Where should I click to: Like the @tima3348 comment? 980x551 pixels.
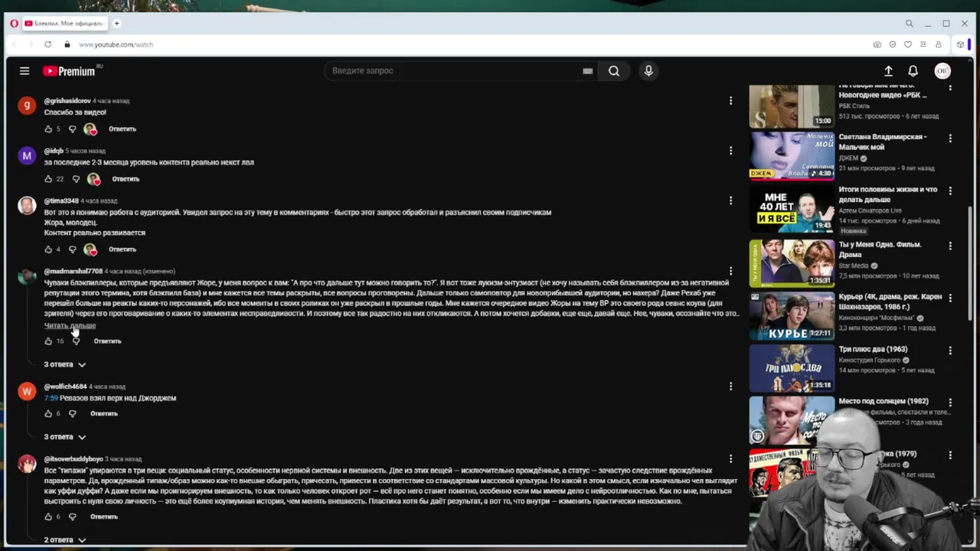[x=48, y=249]
